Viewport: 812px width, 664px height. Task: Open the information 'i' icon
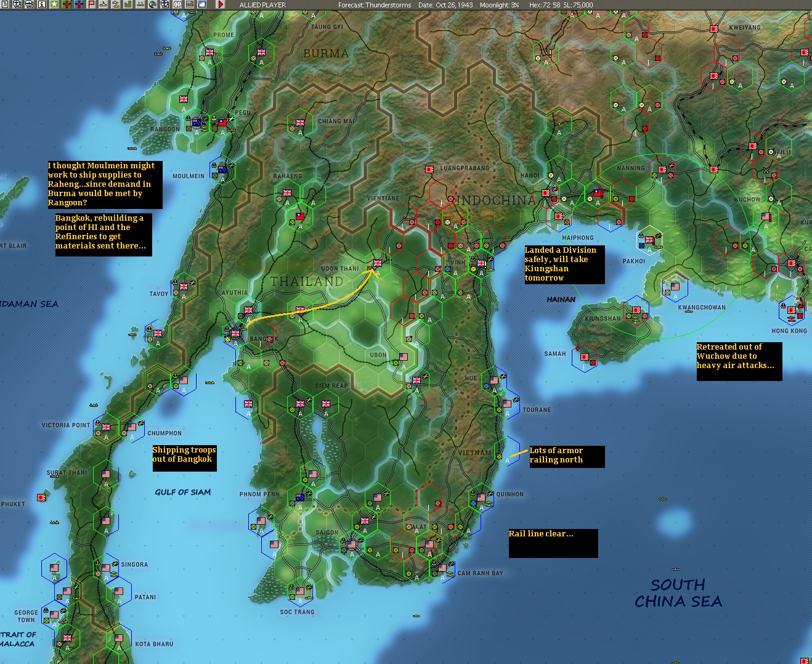click(42, 4)
